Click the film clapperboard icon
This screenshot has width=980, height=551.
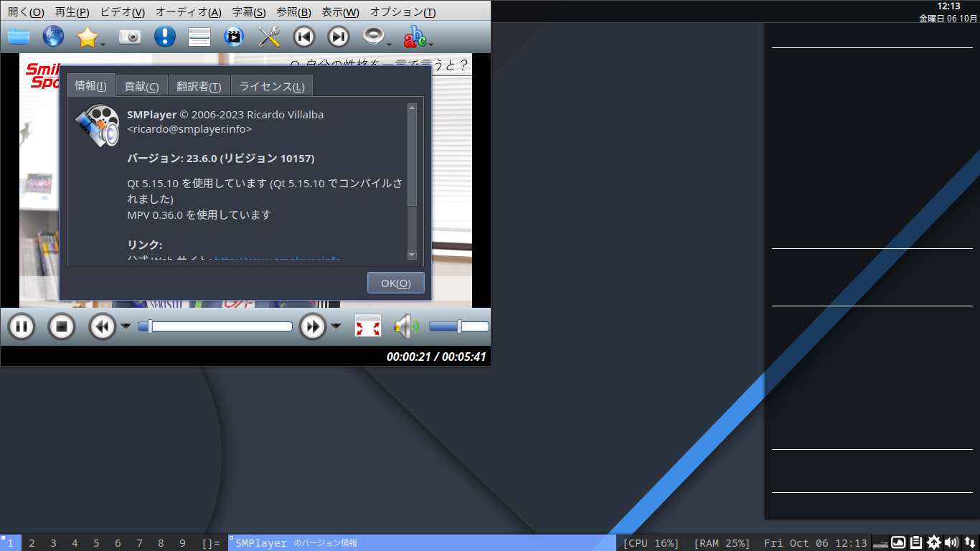coord(234,36)
